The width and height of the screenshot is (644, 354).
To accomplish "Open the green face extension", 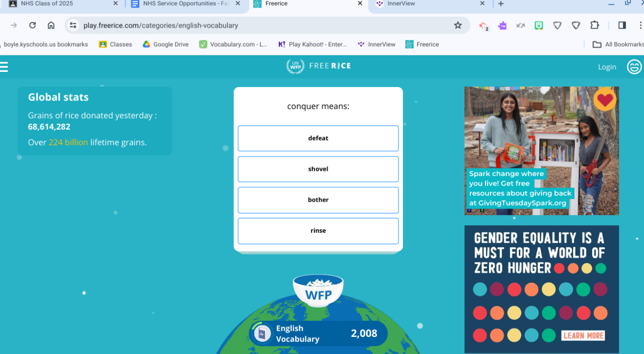I will pos(539,25).
